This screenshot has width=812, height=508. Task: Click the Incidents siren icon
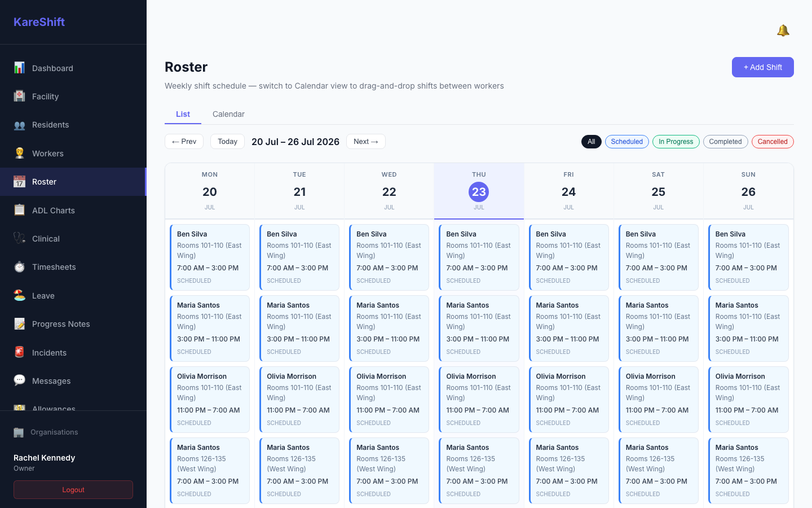(x=19, y=352)
